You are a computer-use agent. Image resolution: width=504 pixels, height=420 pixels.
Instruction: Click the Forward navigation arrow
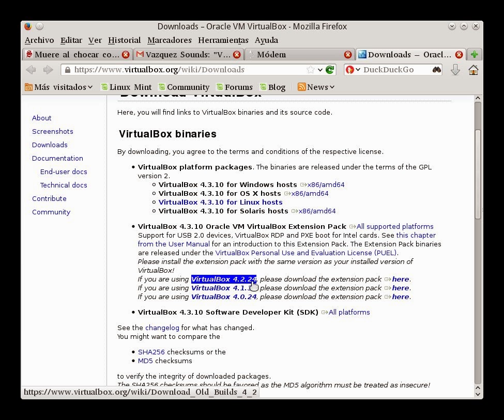point(48,70)
